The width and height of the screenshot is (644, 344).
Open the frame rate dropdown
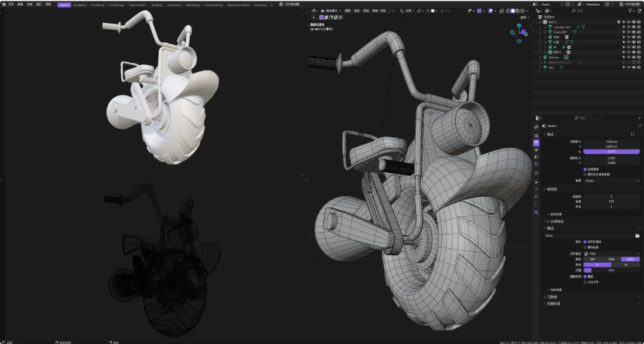tap(611, 181)
